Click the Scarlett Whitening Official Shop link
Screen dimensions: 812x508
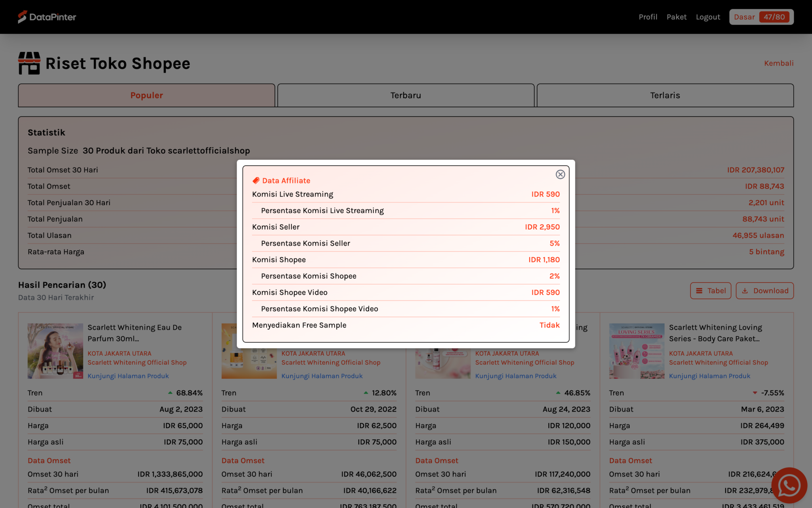[137, 362]
